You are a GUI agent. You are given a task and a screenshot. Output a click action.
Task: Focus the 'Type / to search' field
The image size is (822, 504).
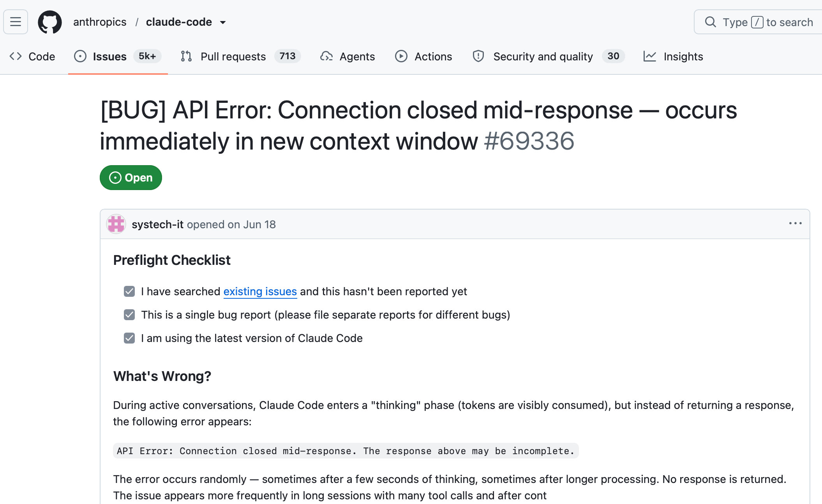coord(758,22)
